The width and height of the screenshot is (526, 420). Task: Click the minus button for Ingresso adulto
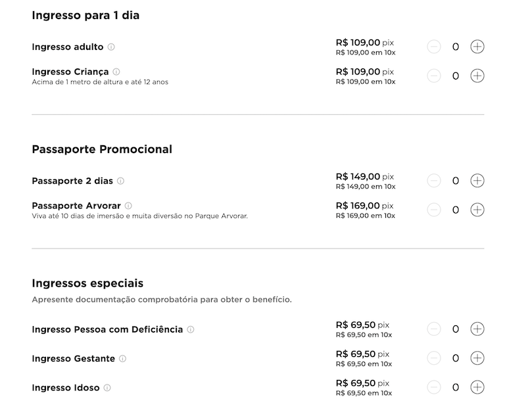coord(434,46)
